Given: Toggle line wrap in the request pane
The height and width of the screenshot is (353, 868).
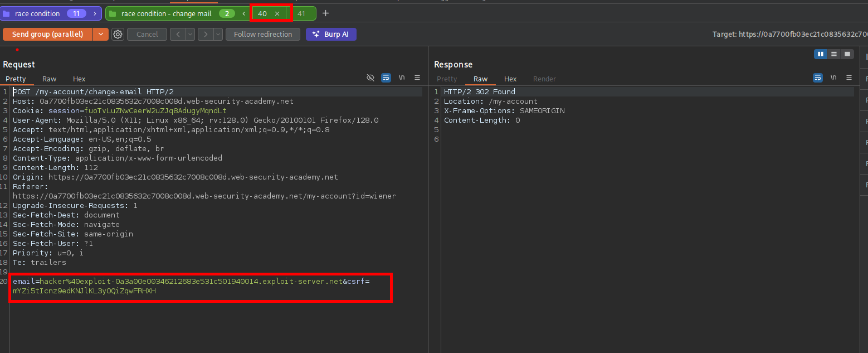Looking at the screenshot, I should 386,78.
